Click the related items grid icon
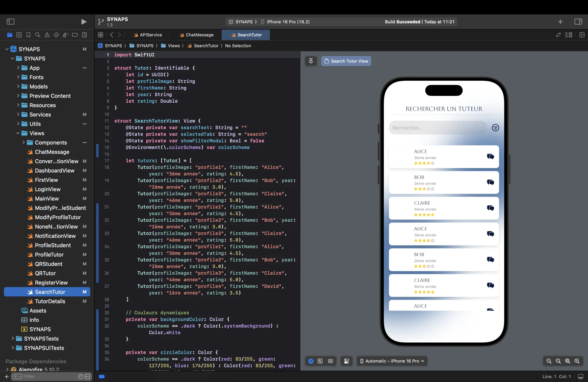 click(x=100, y=35)
